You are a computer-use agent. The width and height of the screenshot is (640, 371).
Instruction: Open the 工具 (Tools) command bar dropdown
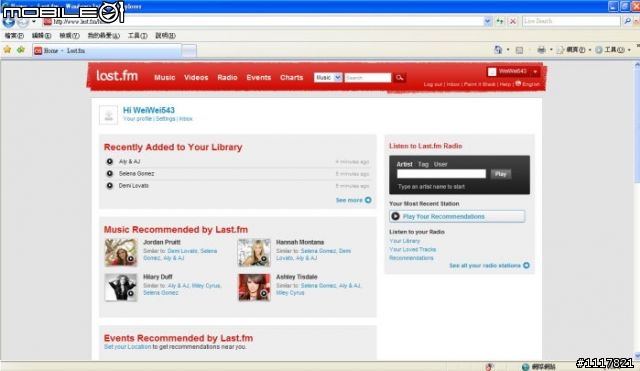pos(613,50)
